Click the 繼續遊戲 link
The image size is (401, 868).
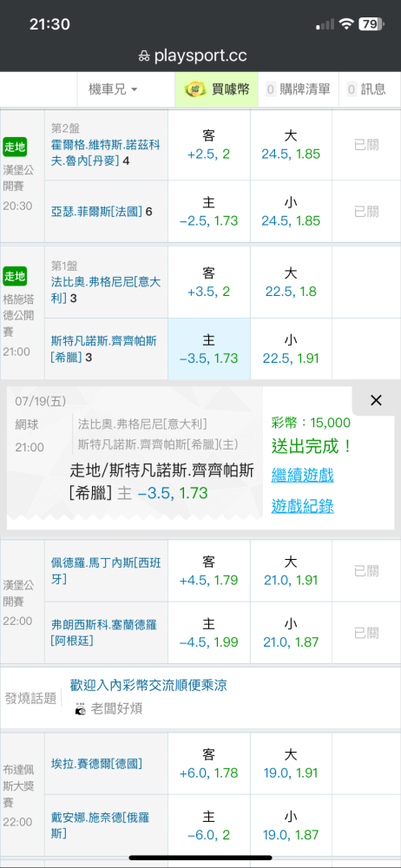tap(302, 475)
